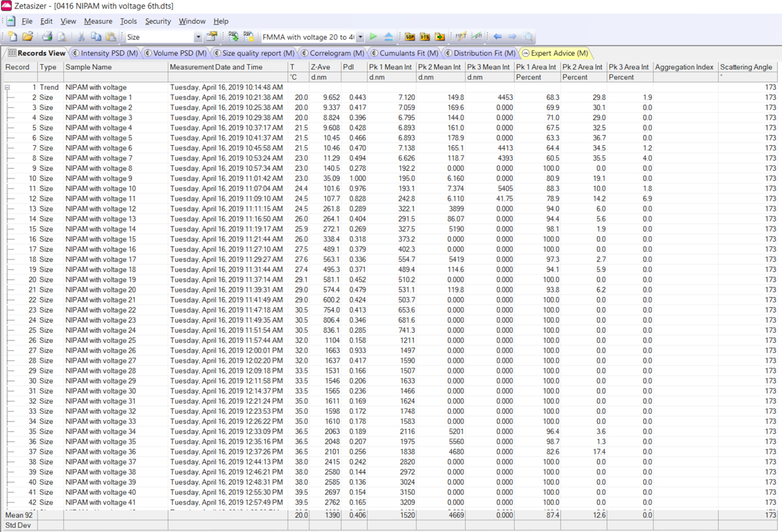Click the Z-Ave column header
Viewport: 782px width, 532px height.
321,67
